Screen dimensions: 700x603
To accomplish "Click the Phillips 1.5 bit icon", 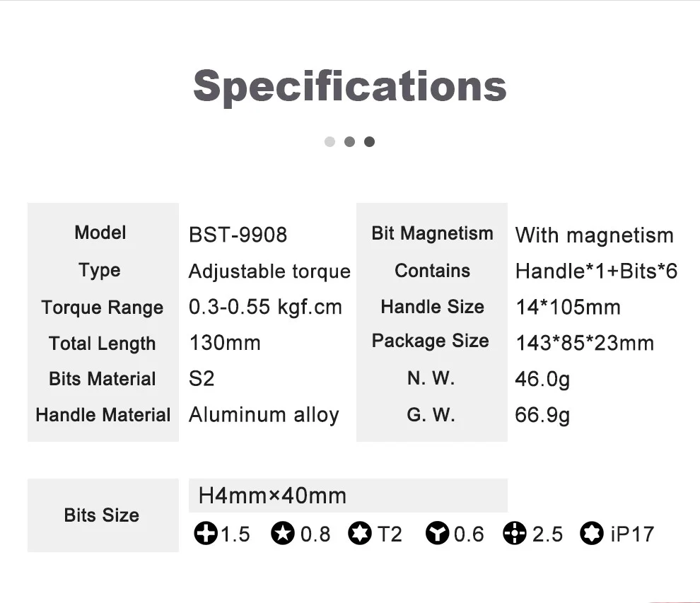I will point(206,534).
